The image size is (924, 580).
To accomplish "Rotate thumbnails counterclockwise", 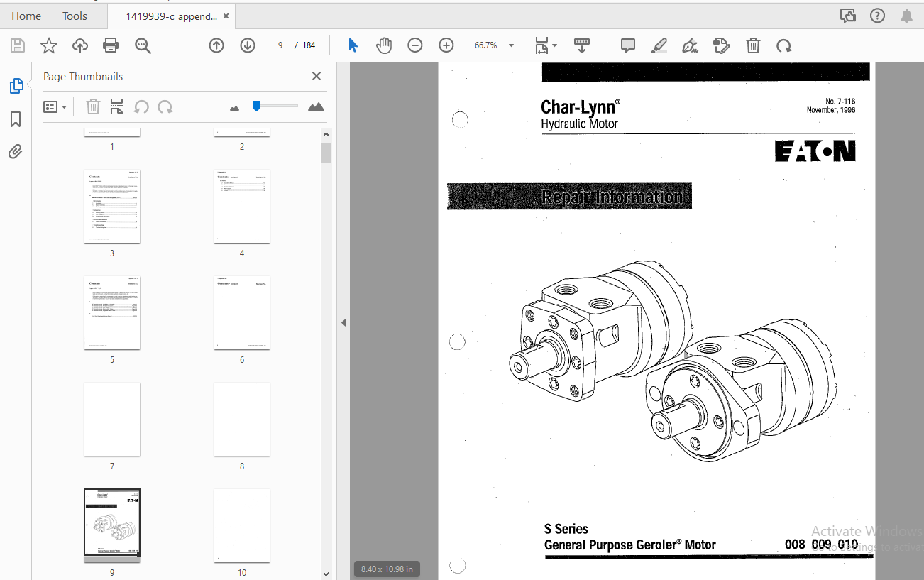I will 141,107.
